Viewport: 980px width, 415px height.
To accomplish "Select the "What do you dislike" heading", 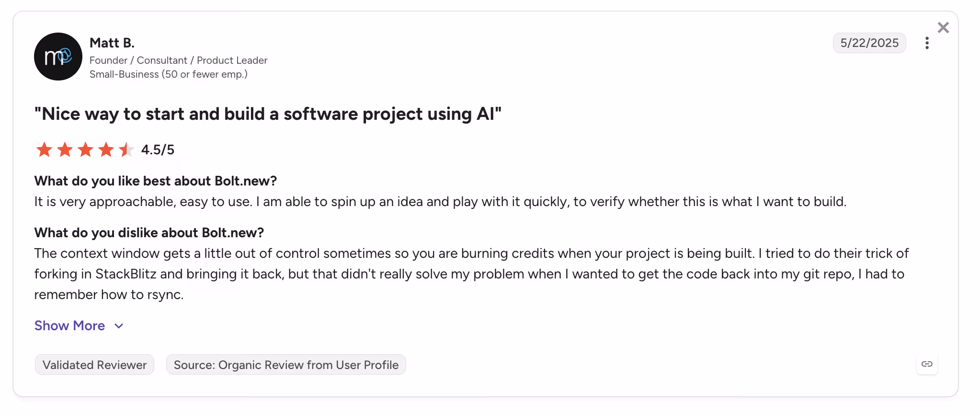I will pyautogui.click(x=149, y=233).
